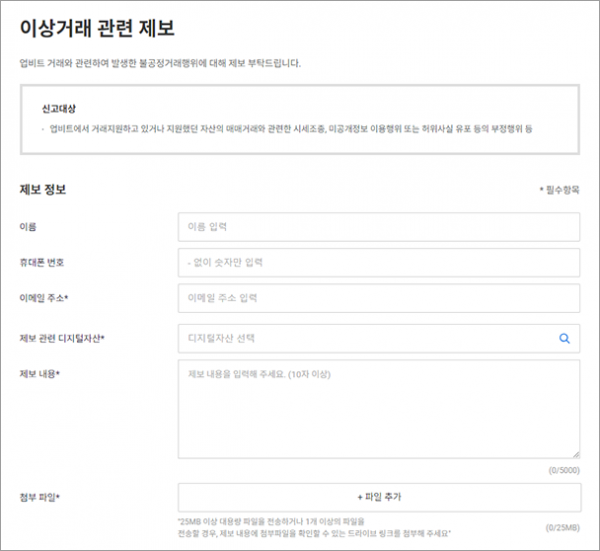
Task: Select the 휴대폰 번호 label
Action: 42,262
